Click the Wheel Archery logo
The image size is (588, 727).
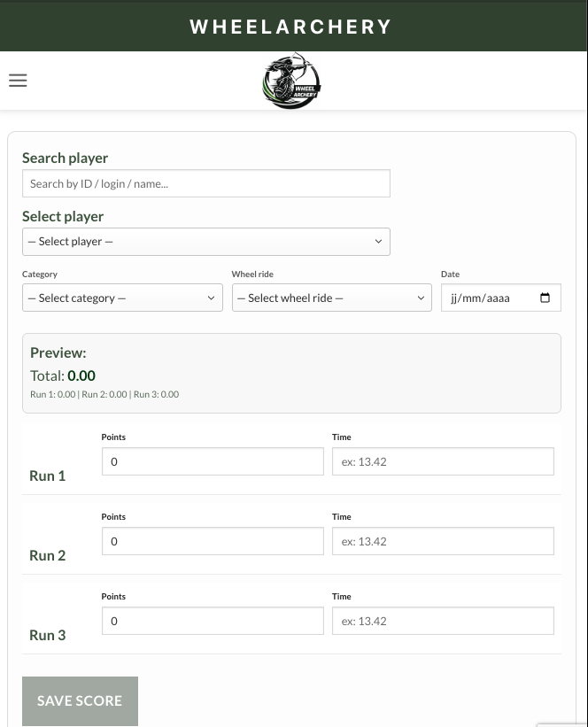(x=291, y=81)
